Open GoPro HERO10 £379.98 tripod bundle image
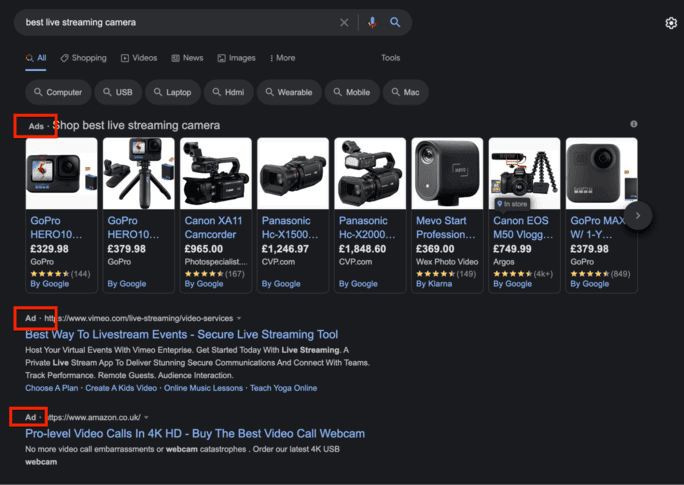This screenshot has height=485, width=684. pos(139,174)
